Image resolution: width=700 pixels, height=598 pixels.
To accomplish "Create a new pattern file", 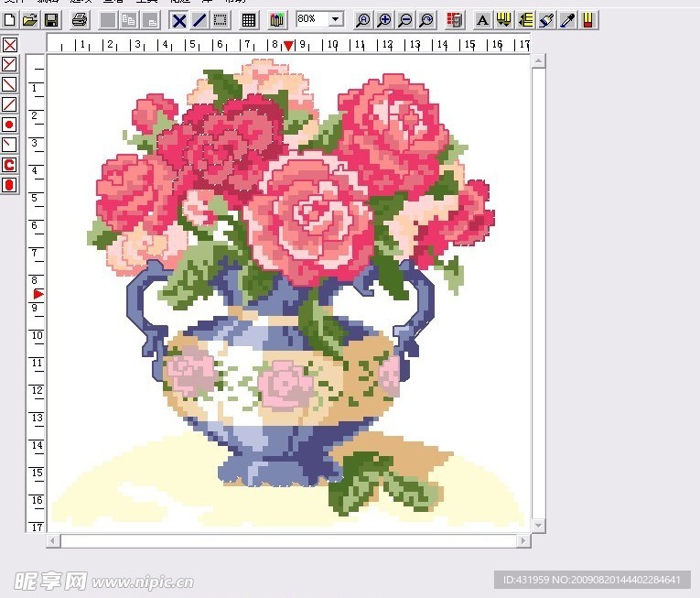I will (9, 20).
